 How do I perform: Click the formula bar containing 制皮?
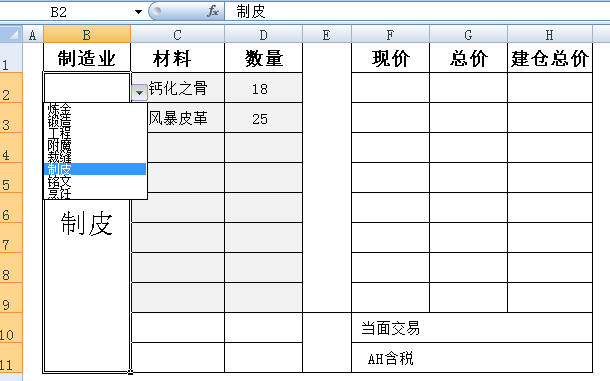tap(417, 12)
